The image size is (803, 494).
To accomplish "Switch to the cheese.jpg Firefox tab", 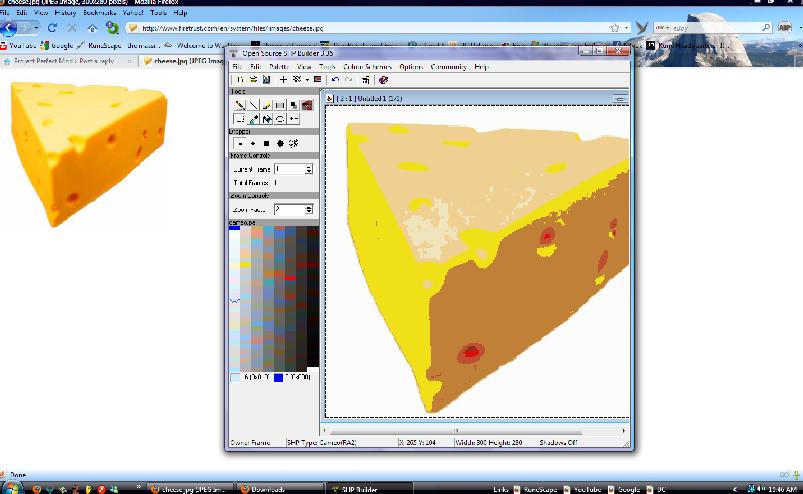I will click(180, 60).
